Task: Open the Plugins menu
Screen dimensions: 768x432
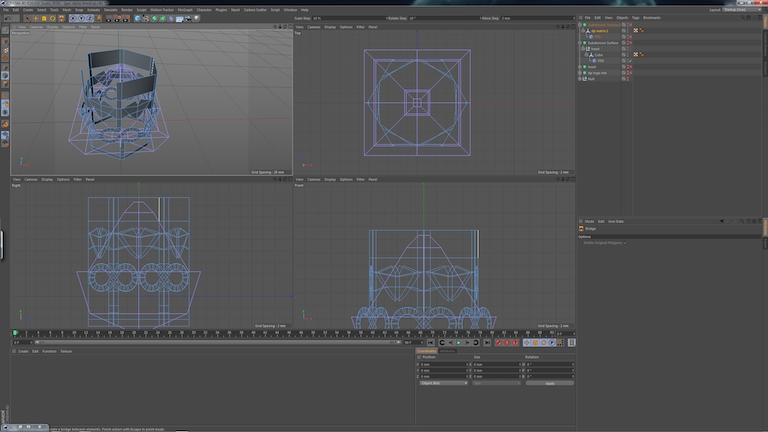Action: click(221, 10)
